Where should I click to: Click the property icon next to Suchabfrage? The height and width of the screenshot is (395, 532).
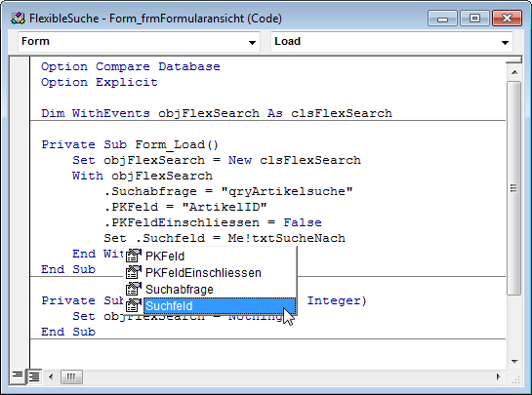click(134, 290)
